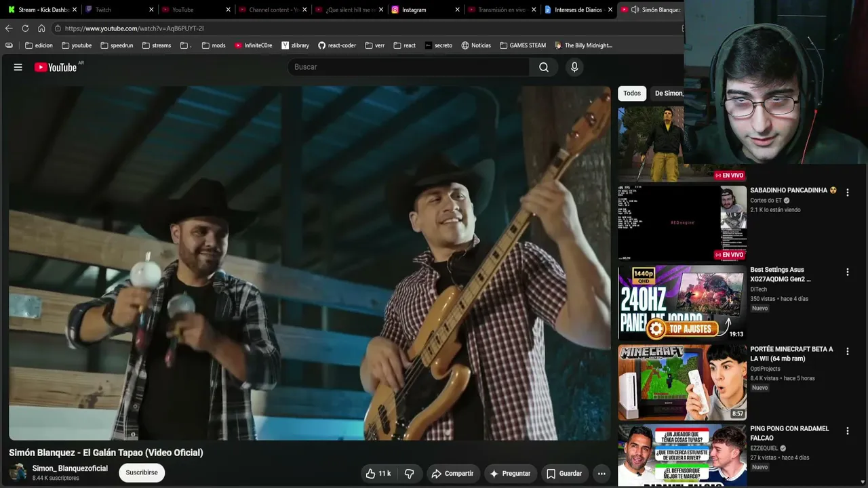Open the PING PONG CON RADAMEL FALCAO title
The image size is (868, 488).
[x=789, y=433]
